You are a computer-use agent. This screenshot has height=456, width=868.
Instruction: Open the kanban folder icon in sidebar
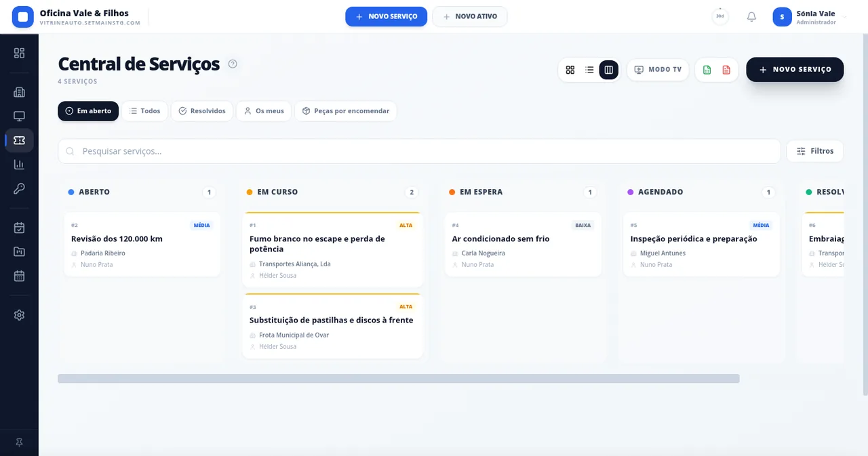[19, 252]
